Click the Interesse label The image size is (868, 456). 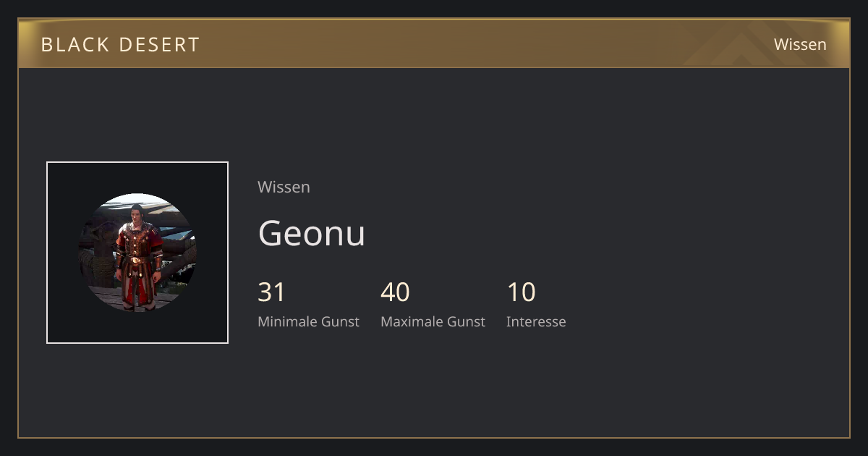tap(536, 321)
